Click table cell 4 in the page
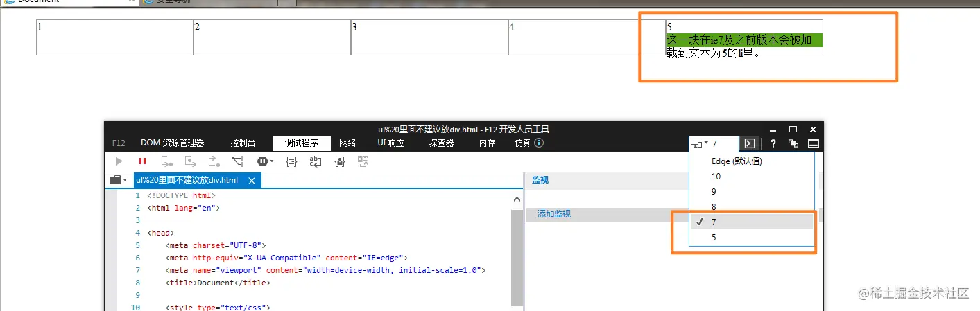Viewport: 980px width, 311px height. (587, 37)
